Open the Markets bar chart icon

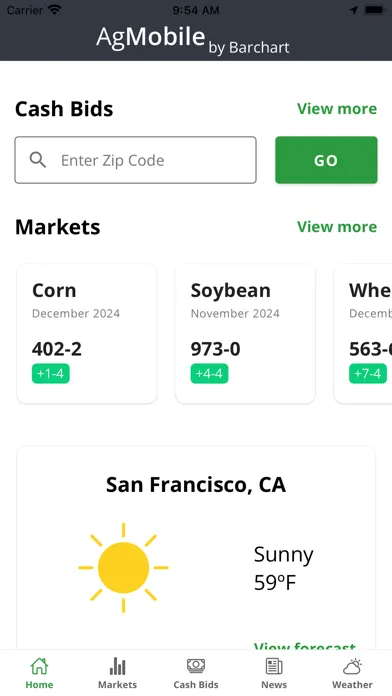[117, 666]
